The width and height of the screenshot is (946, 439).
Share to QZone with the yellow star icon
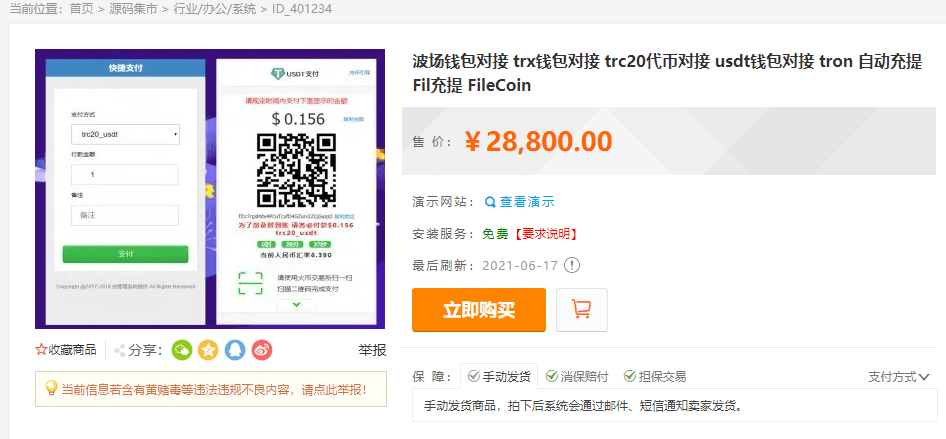pos(208,350)
